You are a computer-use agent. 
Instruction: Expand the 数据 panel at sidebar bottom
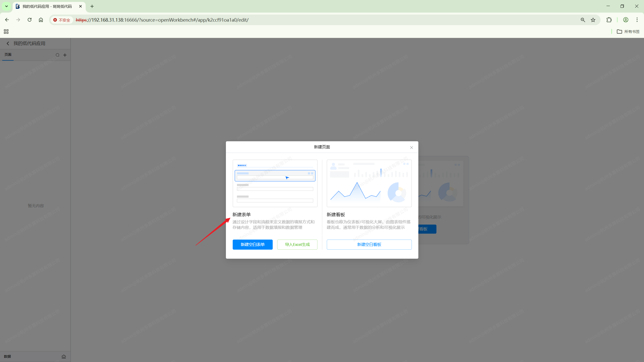click(64, 356)
